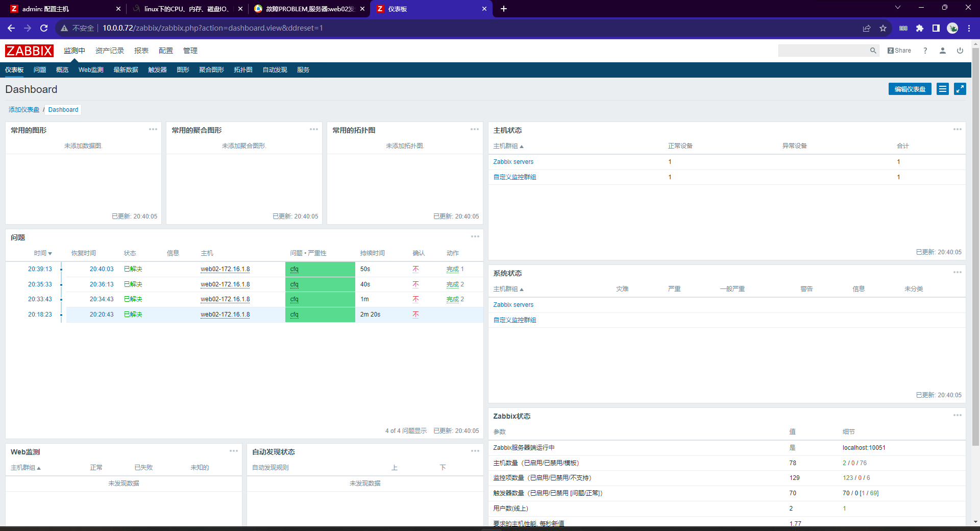Open Zabbix状态 widget options menu
This screenshot has width=980, height=531.
958,415
